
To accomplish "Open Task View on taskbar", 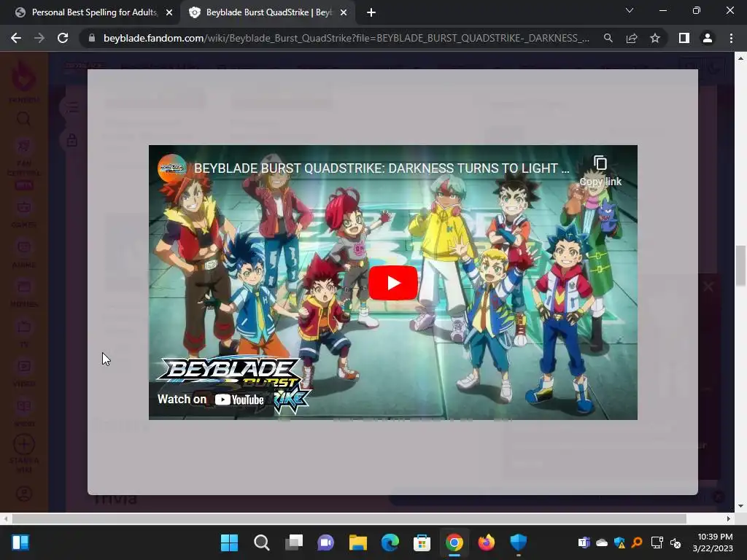I will [293, 542].
